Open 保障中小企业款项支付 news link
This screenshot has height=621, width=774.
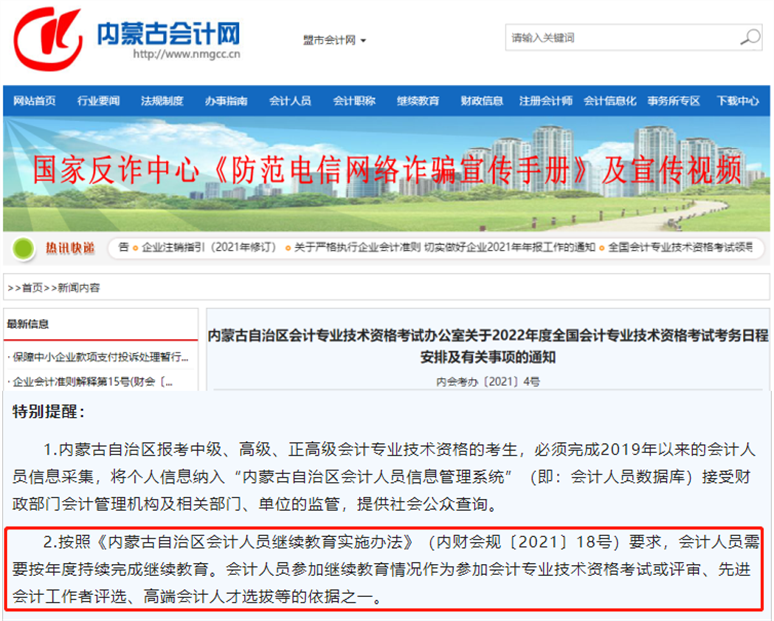click(98, 357)
